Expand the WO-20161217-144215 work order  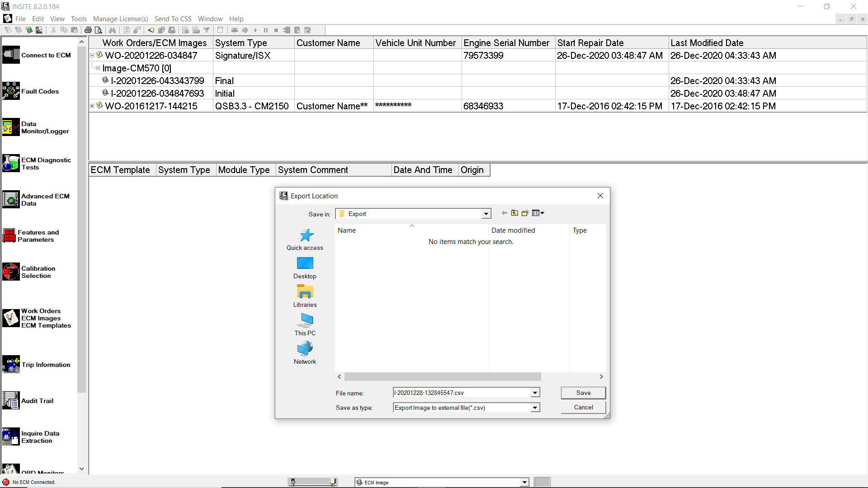point(92,106)
